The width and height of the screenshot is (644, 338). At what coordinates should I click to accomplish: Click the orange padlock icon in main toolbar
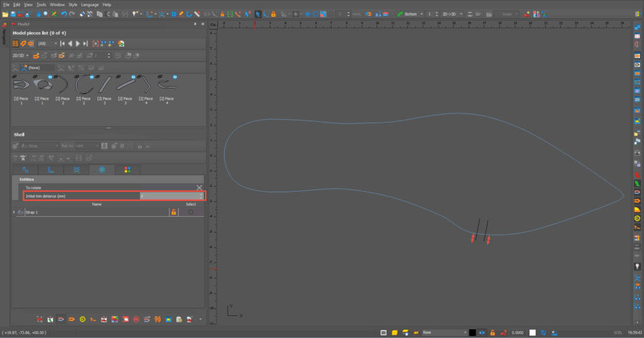(273, 14)
